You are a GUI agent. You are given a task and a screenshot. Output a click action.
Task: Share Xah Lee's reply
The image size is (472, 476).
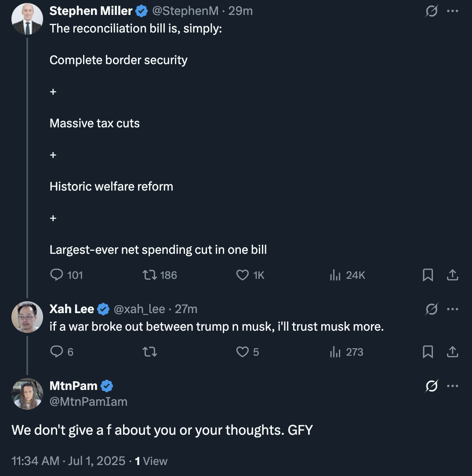tap(452, 352)
